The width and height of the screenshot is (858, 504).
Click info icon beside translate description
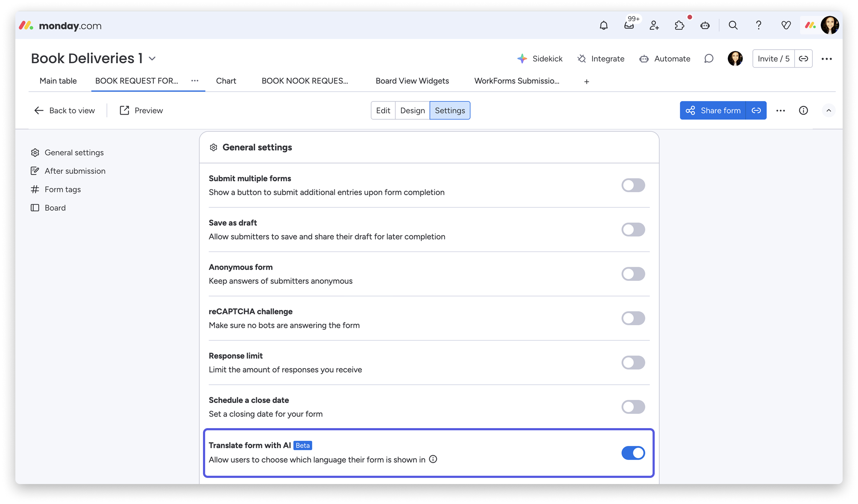tap(433, 459)
